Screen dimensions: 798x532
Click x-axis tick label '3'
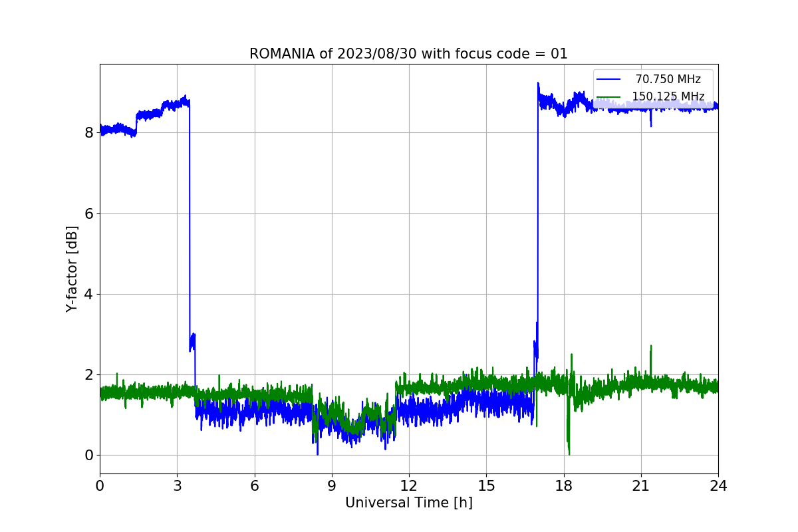tap(177, 485)
